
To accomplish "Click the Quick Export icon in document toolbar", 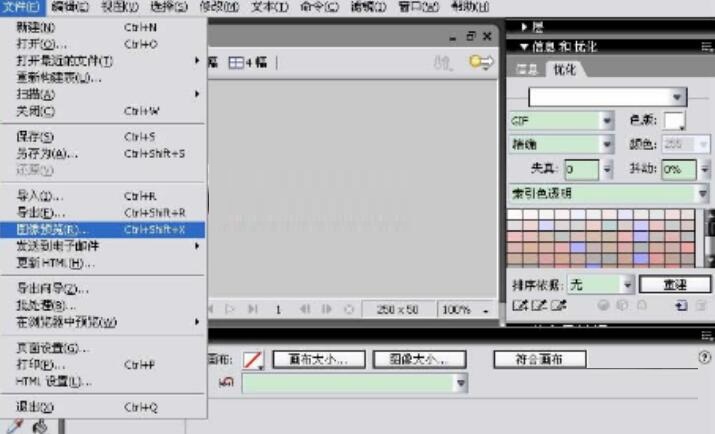I will [x=483, y=62].
